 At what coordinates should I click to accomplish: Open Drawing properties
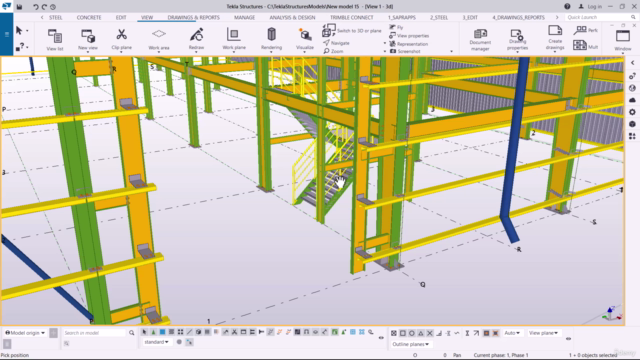[x=517, y=40]
